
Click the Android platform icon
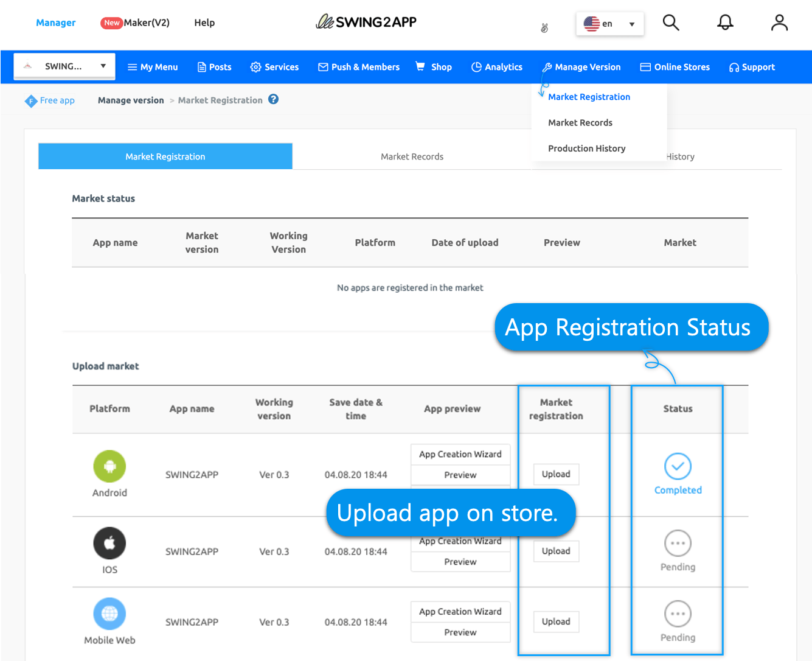coord(109,466)
